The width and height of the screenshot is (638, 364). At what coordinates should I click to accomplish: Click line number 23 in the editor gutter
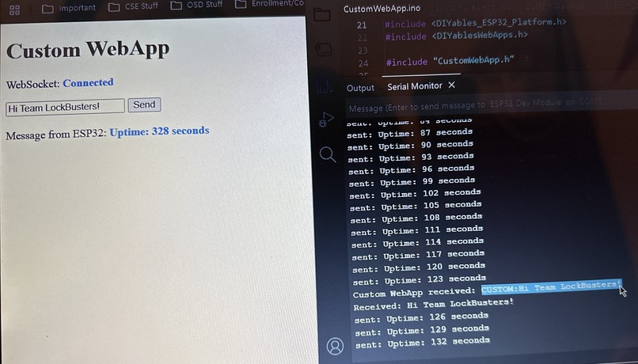(363, 51)
